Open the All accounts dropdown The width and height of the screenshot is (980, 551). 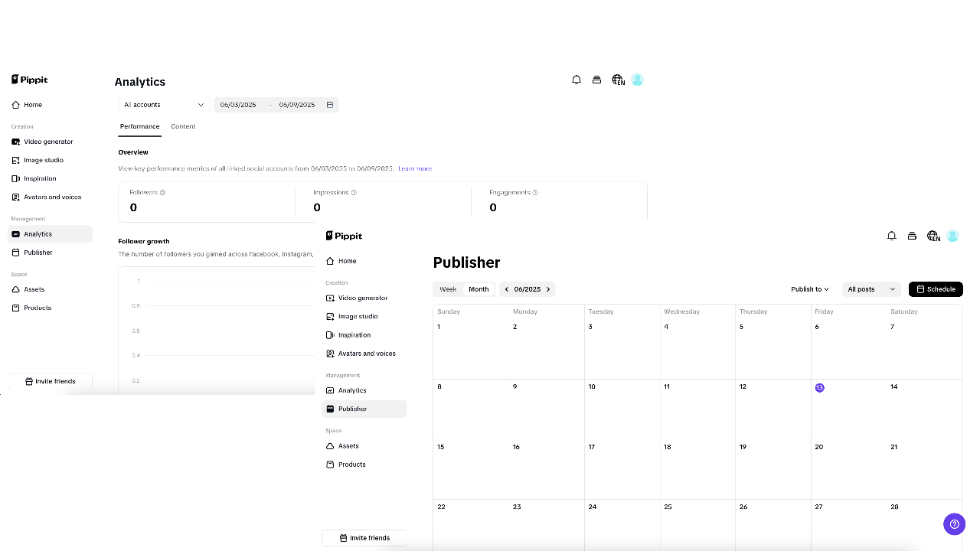(162, 104)
